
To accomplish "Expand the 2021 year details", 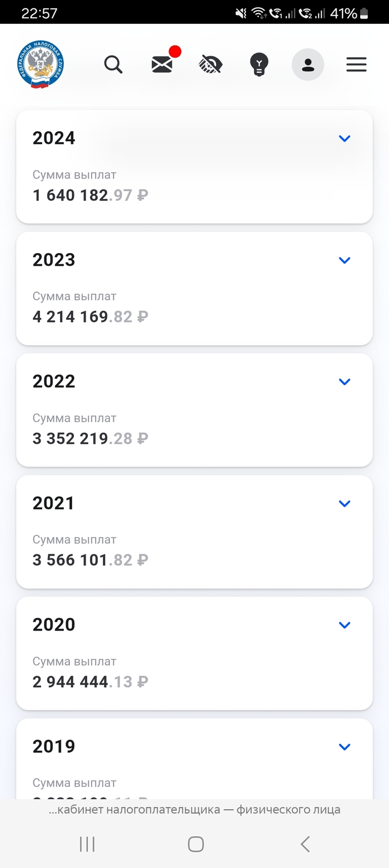I will point(345,503).
